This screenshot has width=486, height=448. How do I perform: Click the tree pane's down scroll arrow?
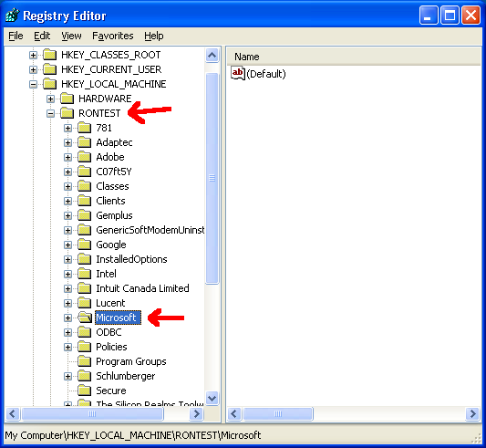(x=212, y=398)
